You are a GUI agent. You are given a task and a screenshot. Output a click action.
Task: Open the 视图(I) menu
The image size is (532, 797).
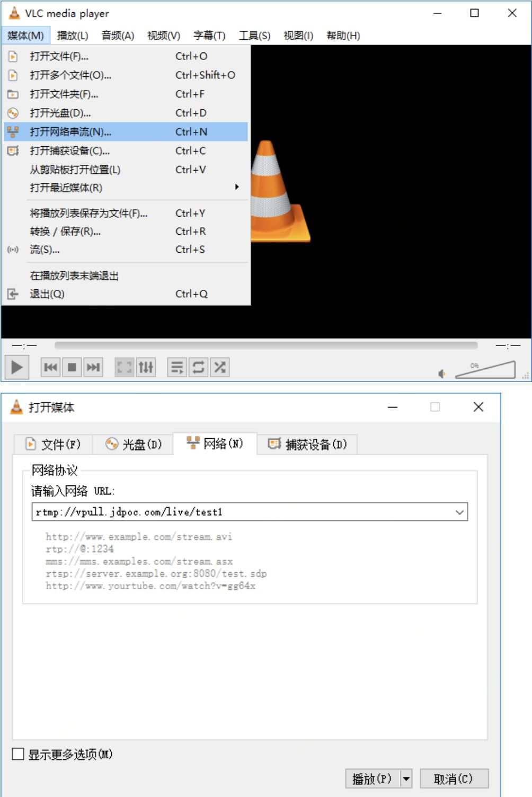click(298, 36)
